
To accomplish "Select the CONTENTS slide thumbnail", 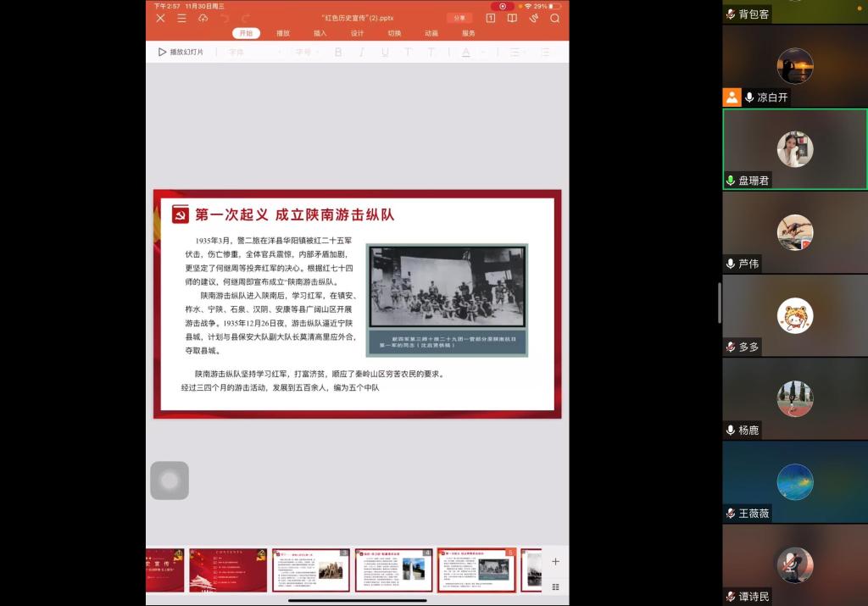I will click(227, 570).
